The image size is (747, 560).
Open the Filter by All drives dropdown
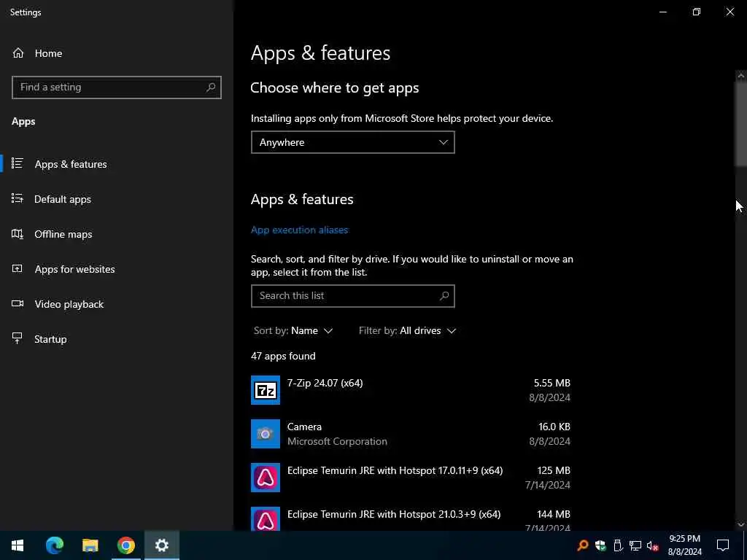pyautogui.click(x=407, y=330)
